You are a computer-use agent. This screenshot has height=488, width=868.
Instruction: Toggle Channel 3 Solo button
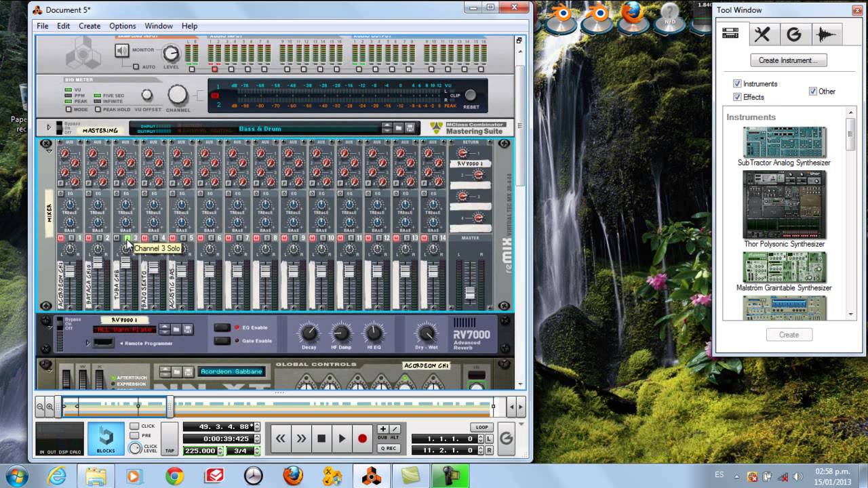tap(127, 238)
